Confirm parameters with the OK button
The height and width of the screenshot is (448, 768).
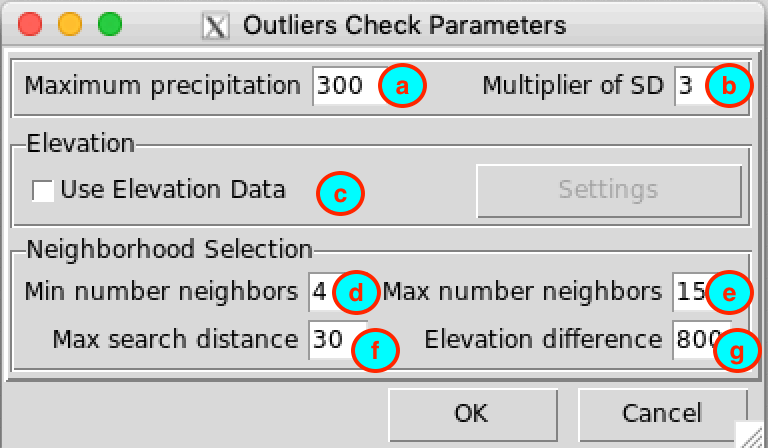(x=473, y=415)
